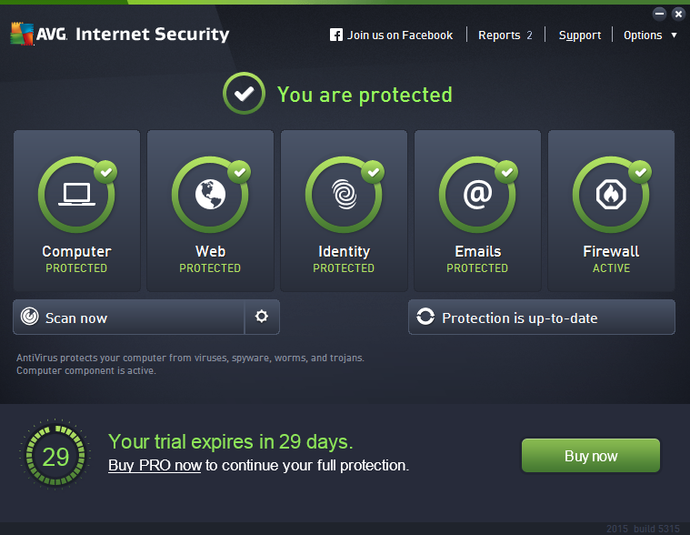Click the 'You are protected' checkmark

tap(243, 95)
